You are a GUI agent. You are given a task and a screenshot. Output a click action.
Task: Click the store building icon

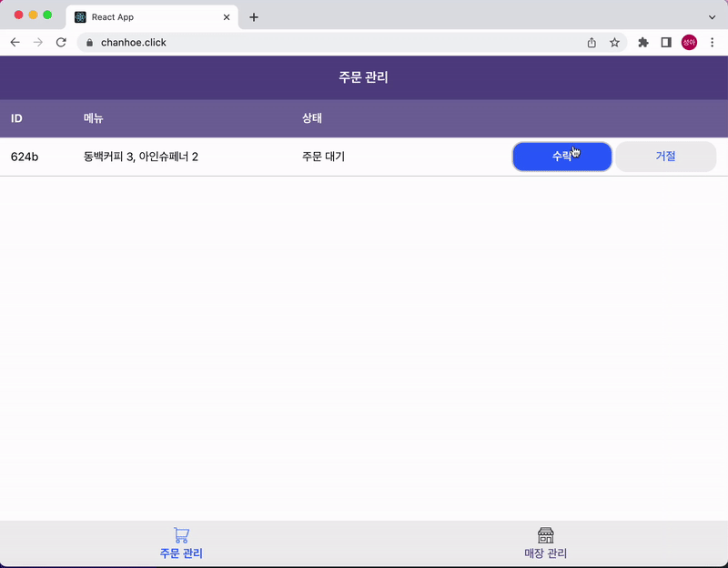[x=545, y=535]
